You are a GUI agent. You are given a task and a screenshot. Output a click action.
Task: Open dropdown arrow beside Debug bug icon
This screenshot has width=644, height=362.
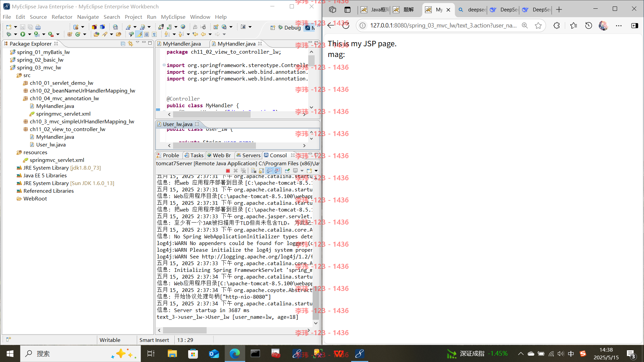pyautogui.click(x=15, y=34)
